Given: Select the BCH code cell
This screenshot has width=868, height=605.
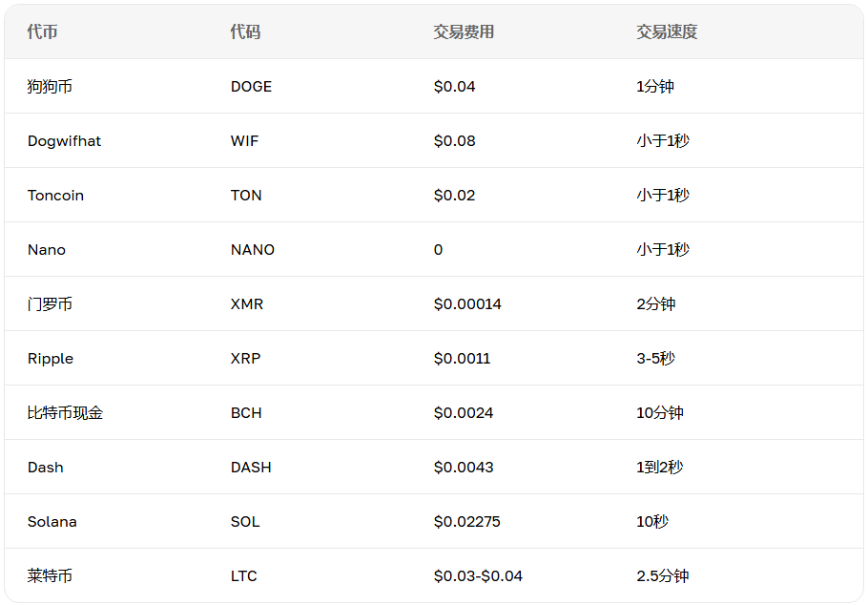Looking at the screenshot, I should pyautogui.click(x=246, y=413).
